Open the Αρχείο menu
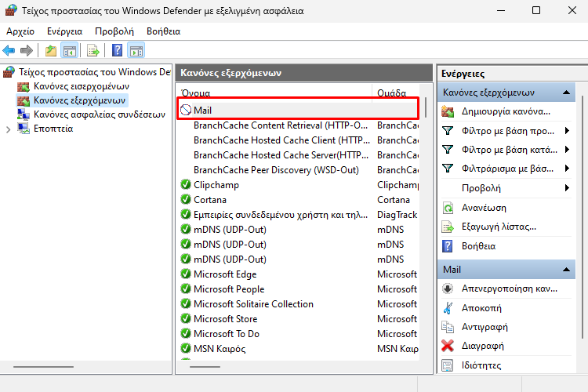 (20, 31)
